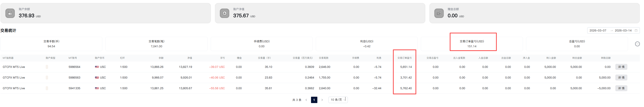Open the calendar icon in date range
Screen dimensions: 644x107
(636, 30)
